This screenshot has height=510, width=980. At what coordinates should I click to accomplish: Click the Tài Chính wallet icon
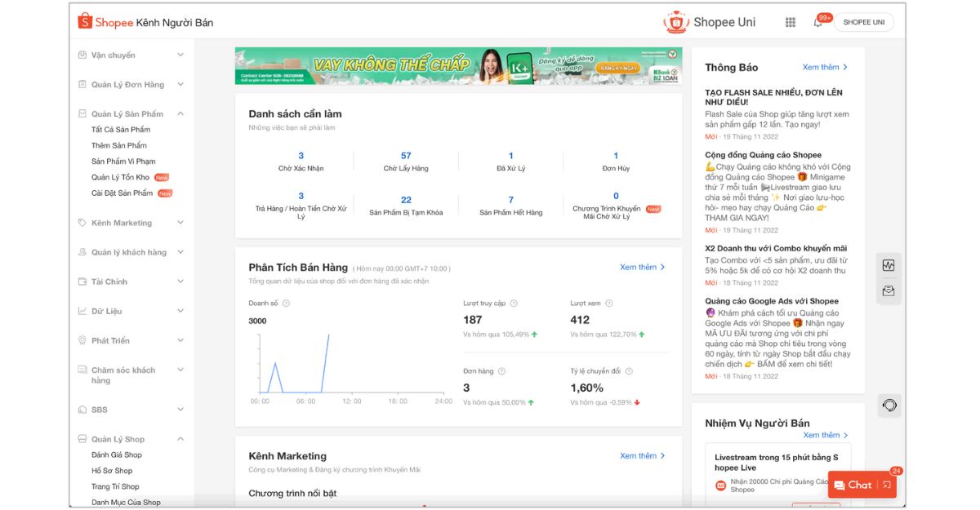pos(82,282)
